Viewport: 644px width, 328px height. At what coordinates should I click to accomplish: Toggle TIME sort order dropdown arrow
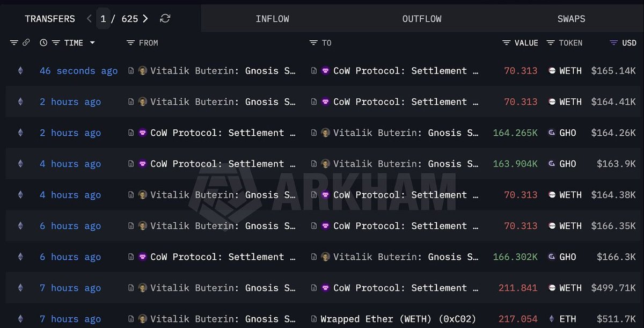coord(92,43)
